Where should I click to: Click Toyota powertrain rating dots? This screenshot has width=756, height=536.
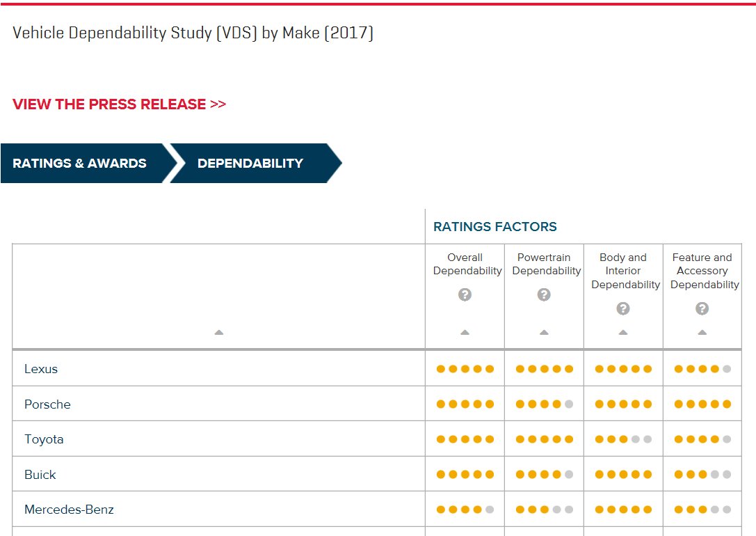(545, 439)
